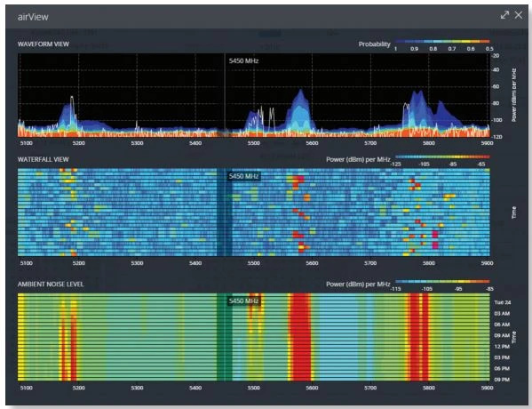Click the red noise band near 5780 MHz
532x409 pixels.
point(417,337)
